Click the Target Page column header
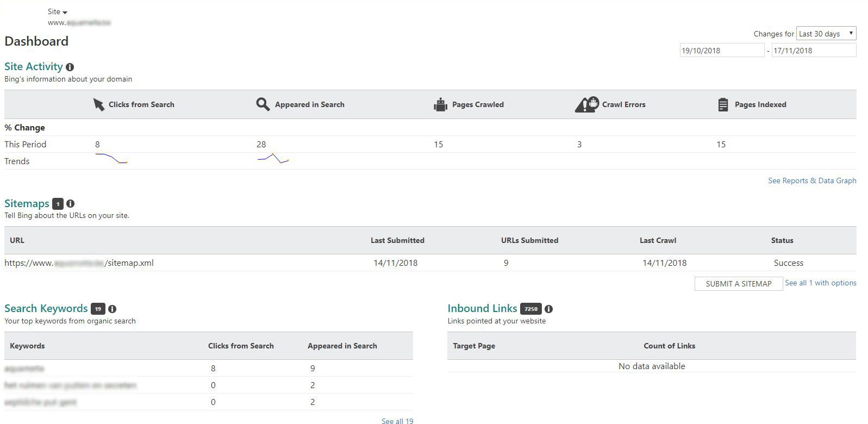The image size is (868, 424). pos(474,346)
